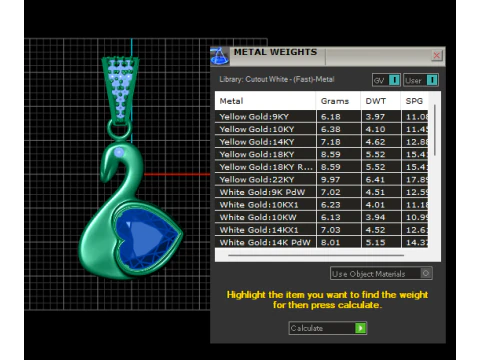Select the Yellow Gold:22KY row

click(x=321, y=179)
